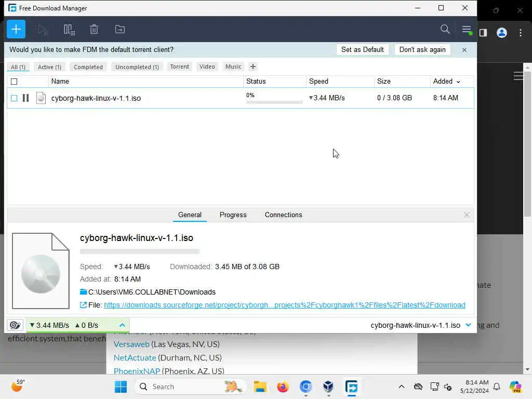This screenshot has height=399, width=532.
Task: Click the Start selected downloads toolbar icon
Action: click(43, 30)
